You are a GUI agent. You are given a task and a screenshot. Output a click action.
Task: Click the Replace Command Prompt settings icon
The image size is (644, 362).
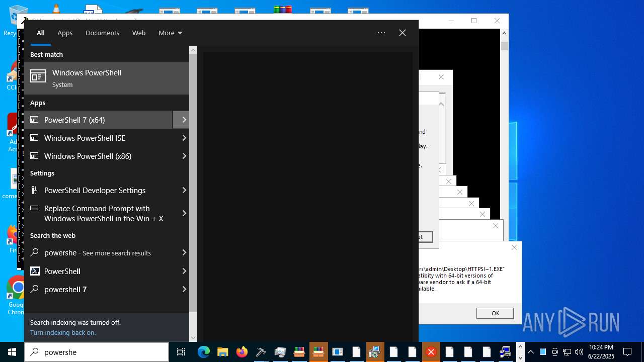coord(34,208)
